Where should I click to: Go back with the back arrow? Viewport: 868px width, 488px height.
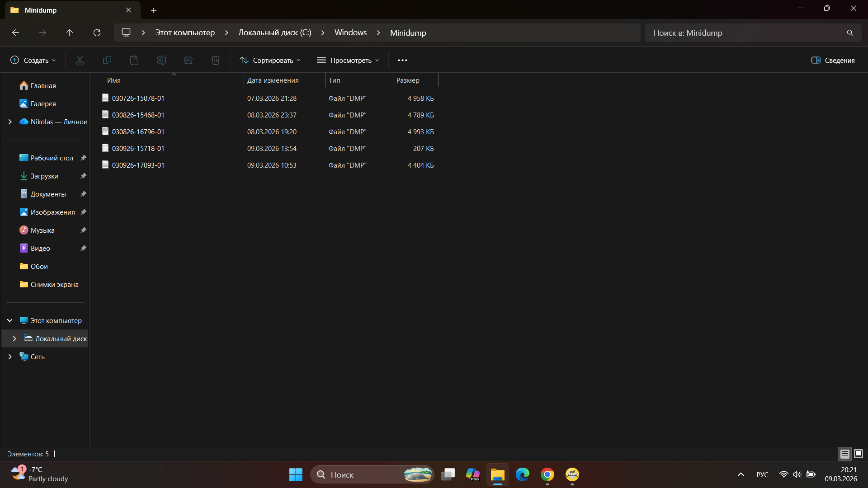pos(15,33)
